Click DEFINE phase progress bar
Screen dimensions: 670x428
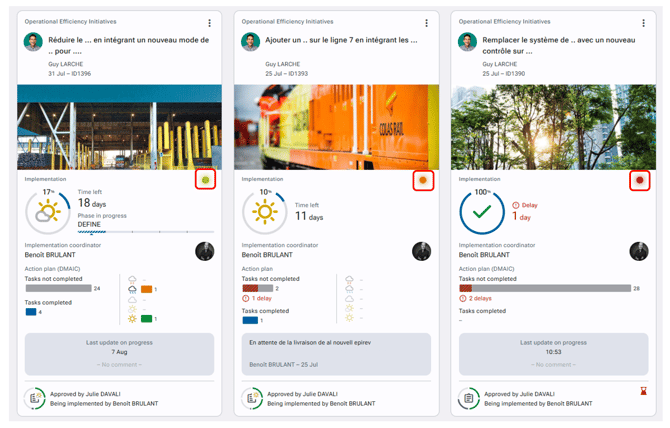[x=146, y=232]
